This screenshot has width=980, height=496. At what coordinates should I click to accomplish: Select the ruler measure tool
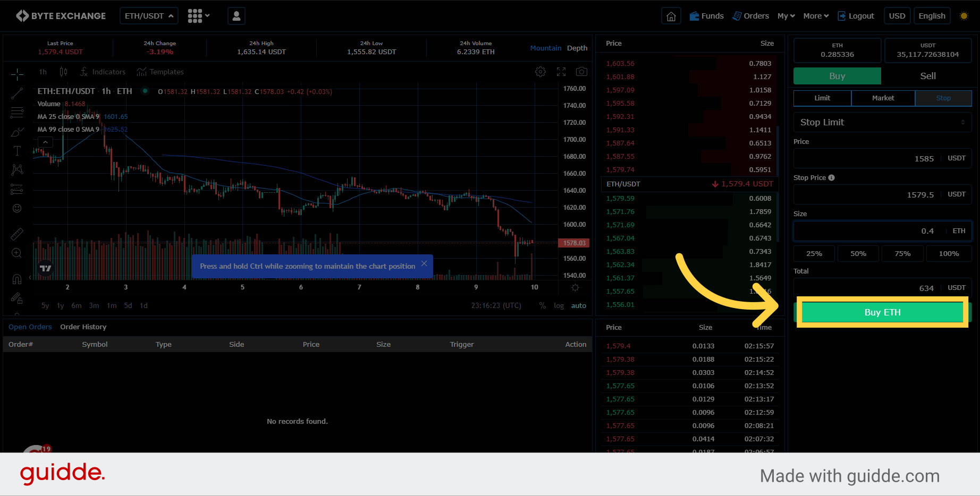[x=17, y=234]
